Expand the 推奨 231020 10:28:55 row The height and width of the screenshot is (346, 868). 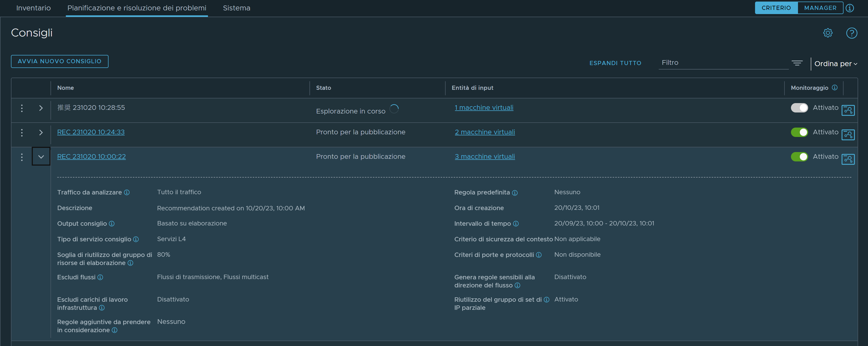pyautogui.click(x=41, y=108)
